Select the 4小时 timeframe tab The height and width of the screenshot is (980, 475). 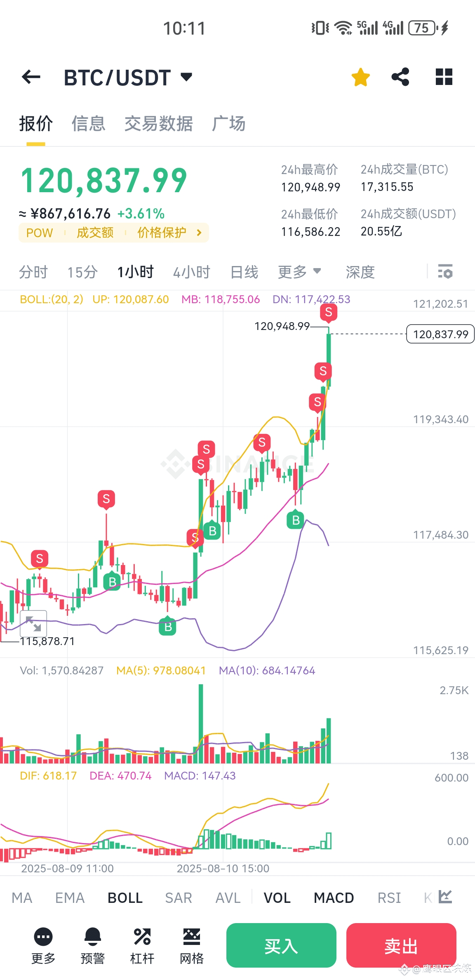tap(192, 272)
